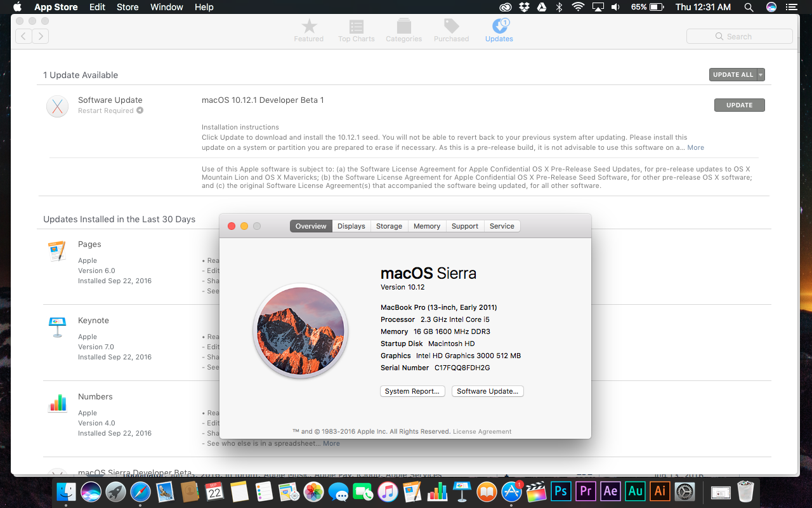Open the Window menu

167,7
